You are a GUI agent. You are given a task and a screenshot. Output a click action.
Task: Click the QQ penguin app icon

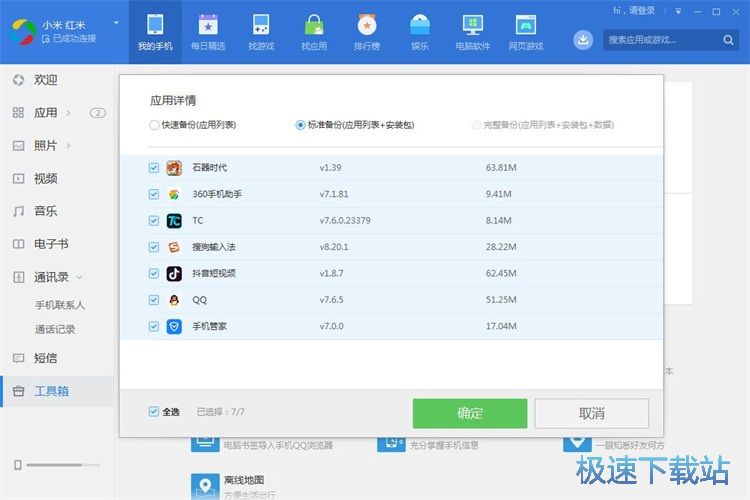[174, 300]
